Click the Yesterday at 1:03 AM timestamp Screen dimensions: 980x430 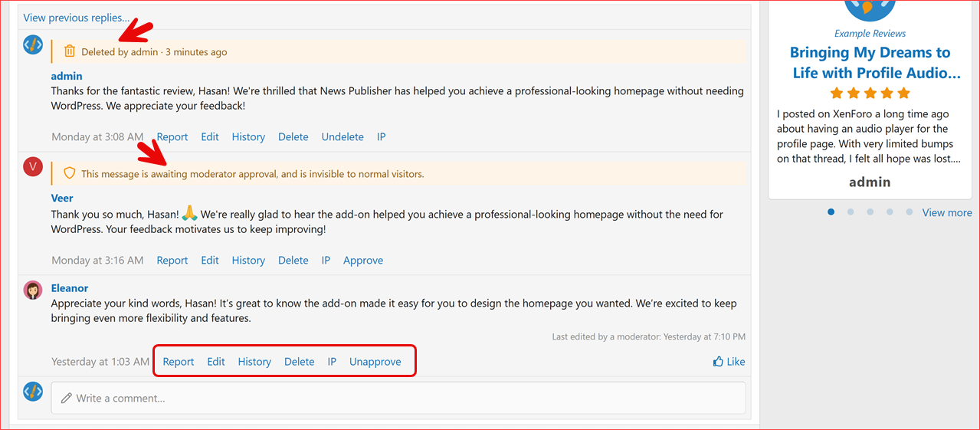click(100, 361)
